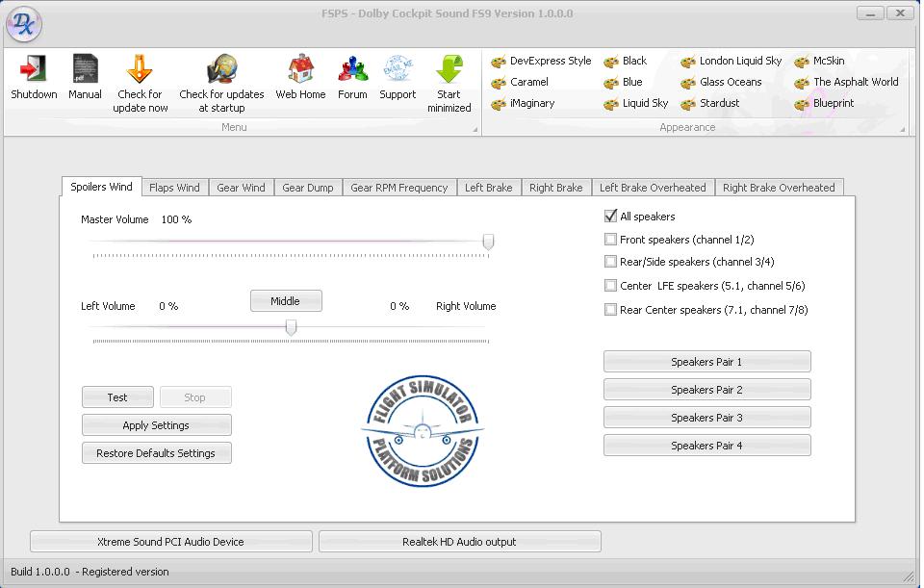Switch to the Gear Dump tab
Viewport: 924px width, 588px height.
(308, 188)
